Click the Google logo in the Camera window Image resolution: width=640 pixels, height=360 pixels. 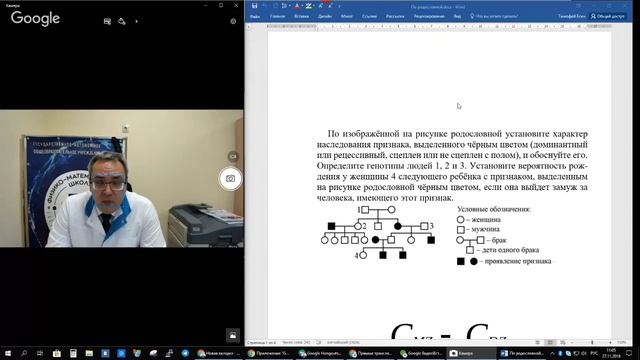pos(35,19)
